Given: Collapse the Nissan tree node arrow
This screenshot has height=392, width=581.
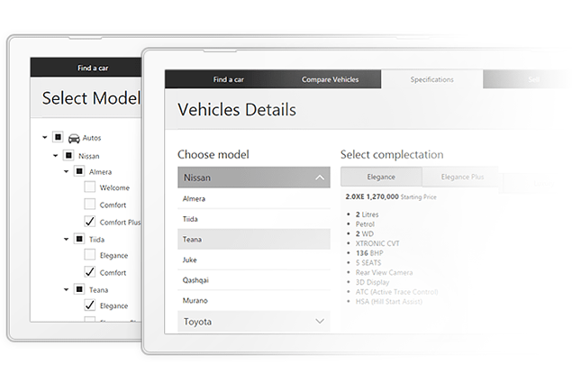Looking at the screenshot, I should point(56,156).
